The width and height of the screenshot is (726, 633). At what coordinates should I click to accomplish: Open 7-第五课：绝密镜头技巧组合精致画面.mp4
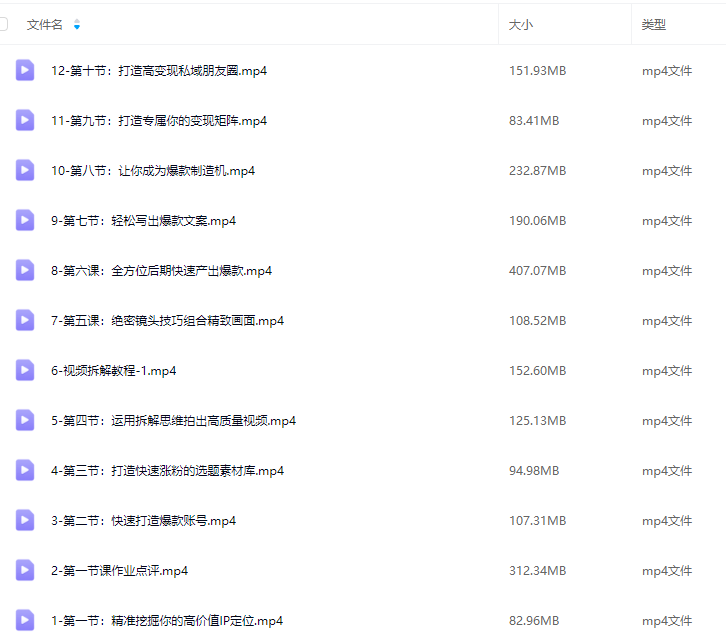167,321
